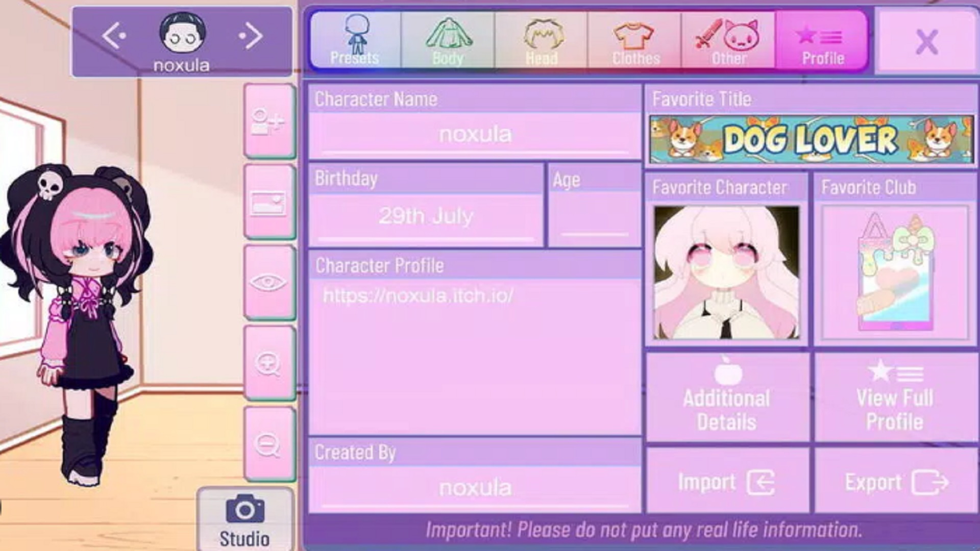
Task: Click the Birthday input field
Action: (425, 217)
